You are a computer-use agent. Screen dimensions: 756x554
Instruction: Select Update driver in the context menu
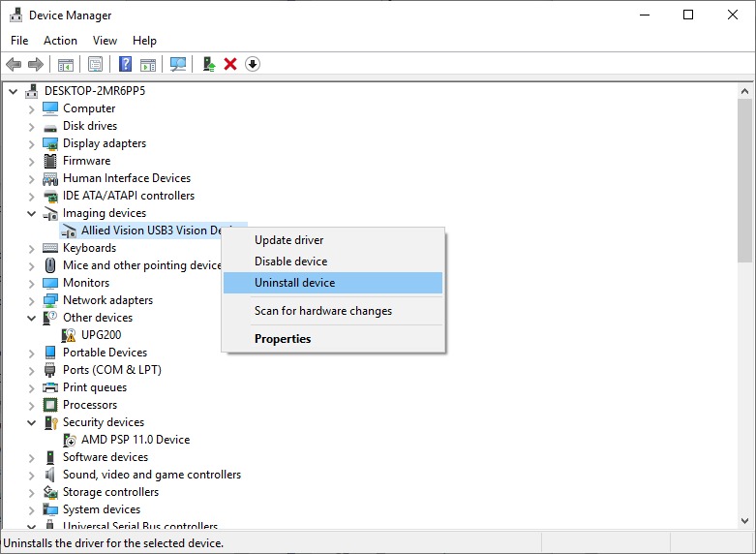tap(288, 240)
